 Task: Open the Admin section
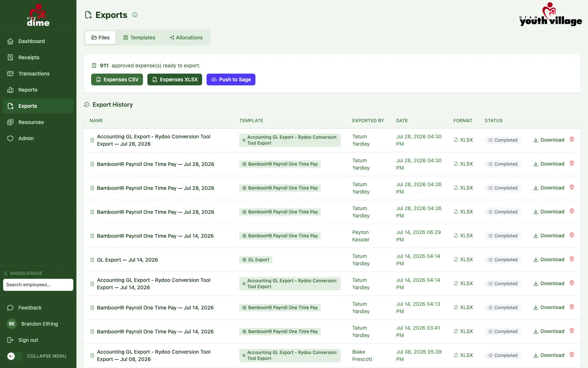pyautogui.click(x=38, y=138)
